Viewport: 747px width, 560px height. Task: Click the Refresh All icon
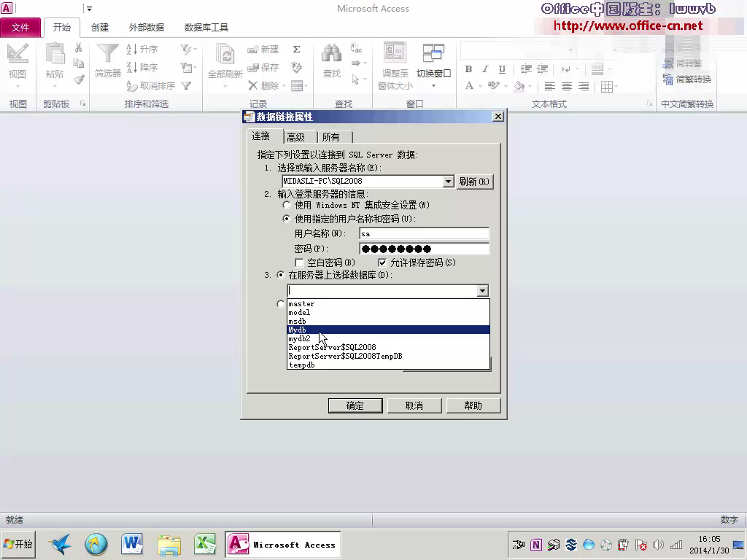pos(225,53)
